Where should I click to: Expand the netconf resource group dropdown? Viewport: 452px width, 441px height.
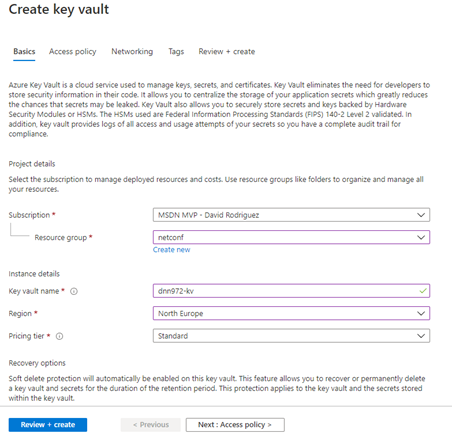(x=291, y=237)
